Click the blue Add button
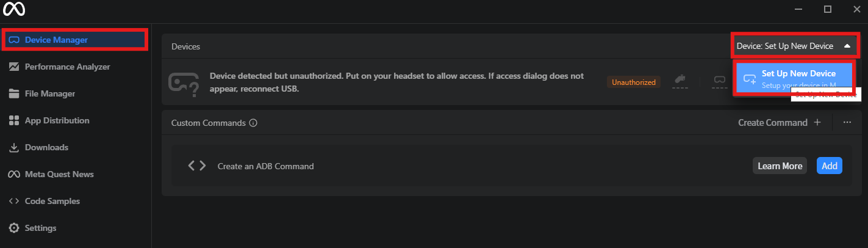 829,166
